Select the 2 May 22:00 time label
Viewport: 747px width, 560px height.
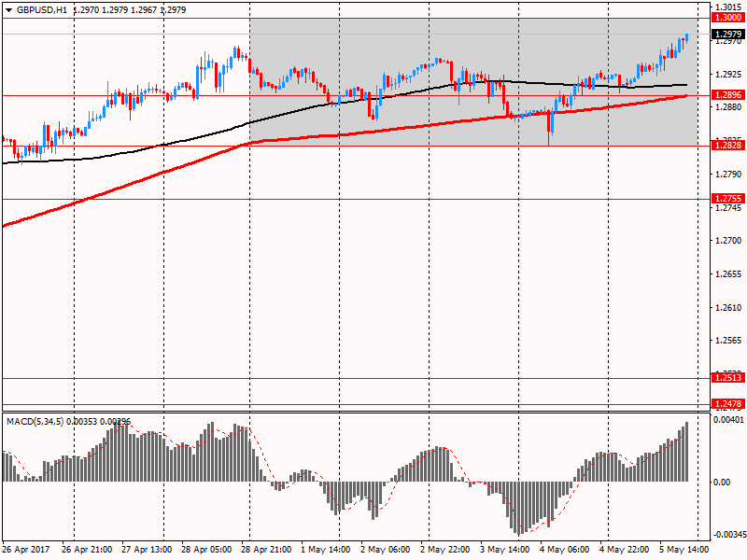(445, 550)
